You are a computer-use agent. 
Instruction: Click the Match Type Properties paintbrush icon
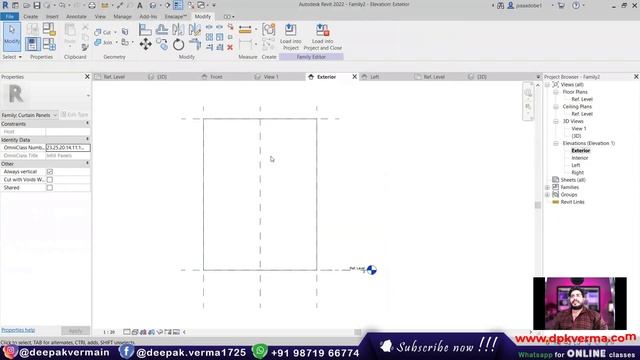click(85, 47)
